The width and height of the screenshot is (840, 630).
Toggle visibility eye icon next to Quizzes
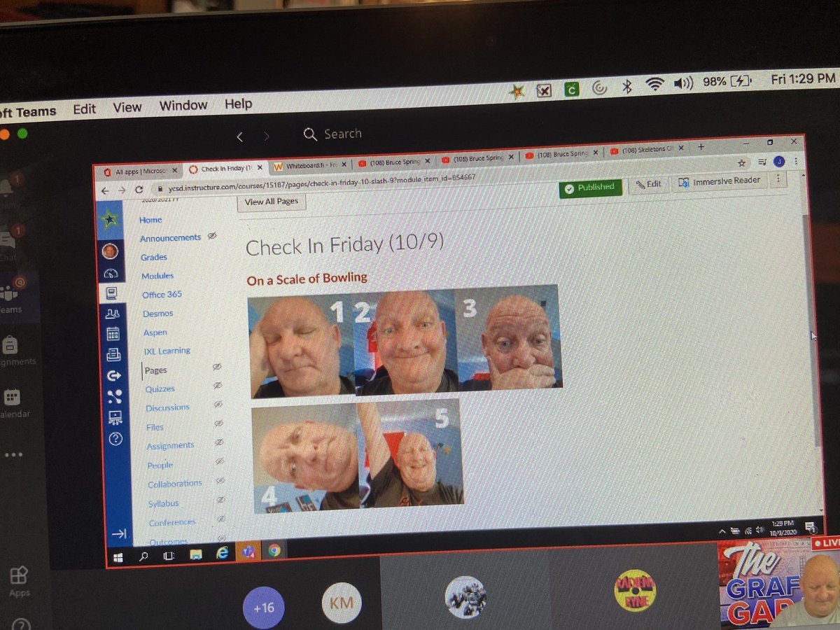coord(218,386)
